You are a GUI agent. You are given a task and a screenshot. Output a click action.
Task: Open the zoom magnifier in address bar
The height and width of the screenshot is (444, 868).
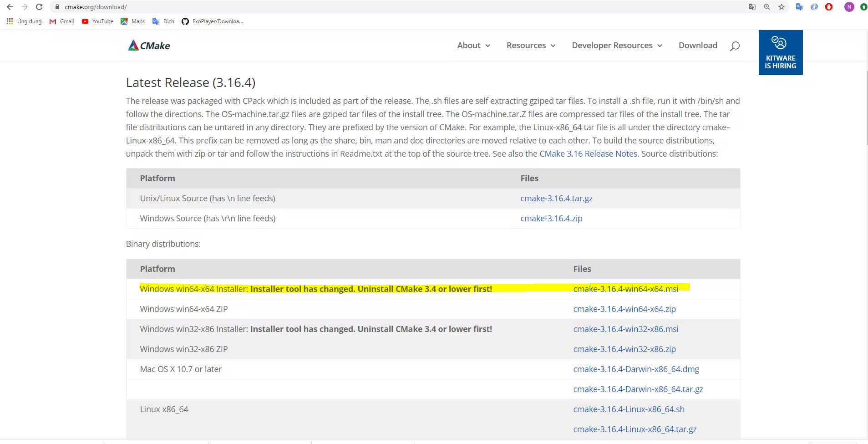click(x=767, y=7)
